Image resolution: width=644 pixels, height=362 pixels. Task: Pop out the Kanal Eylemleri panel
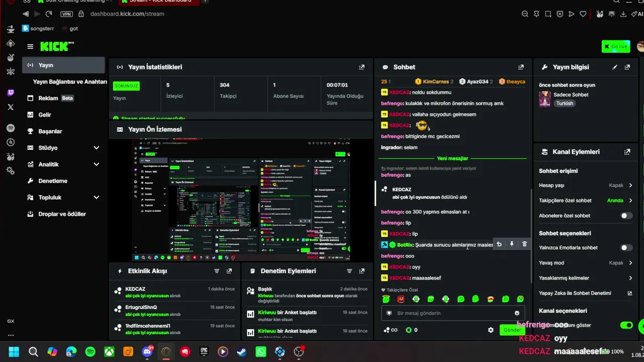627,152
